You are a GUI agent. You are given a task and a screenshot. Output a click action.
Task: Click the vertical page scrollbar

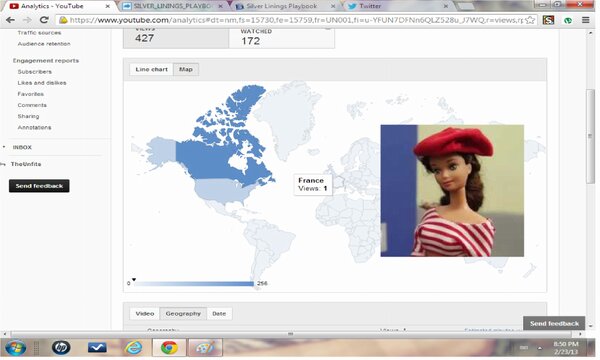pyautogui.click(x=591, y=136)
